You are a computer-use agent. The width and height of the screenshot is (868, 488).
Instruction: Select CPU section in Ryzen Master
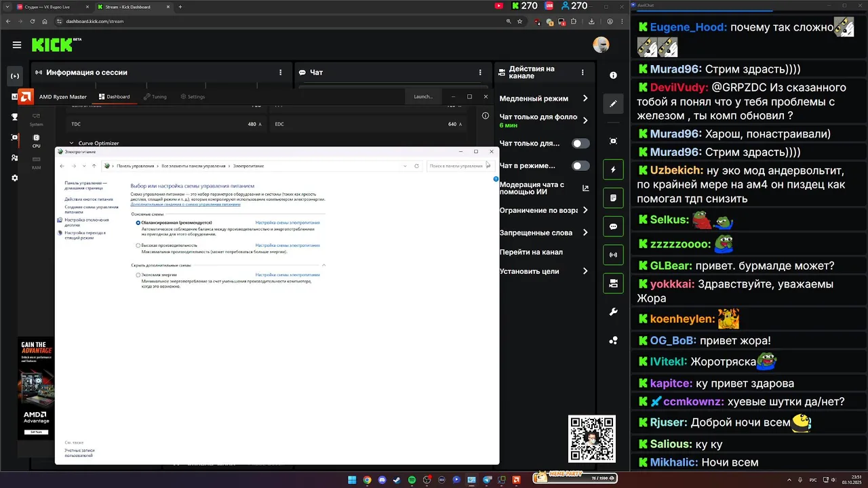(x=36, y=140)
